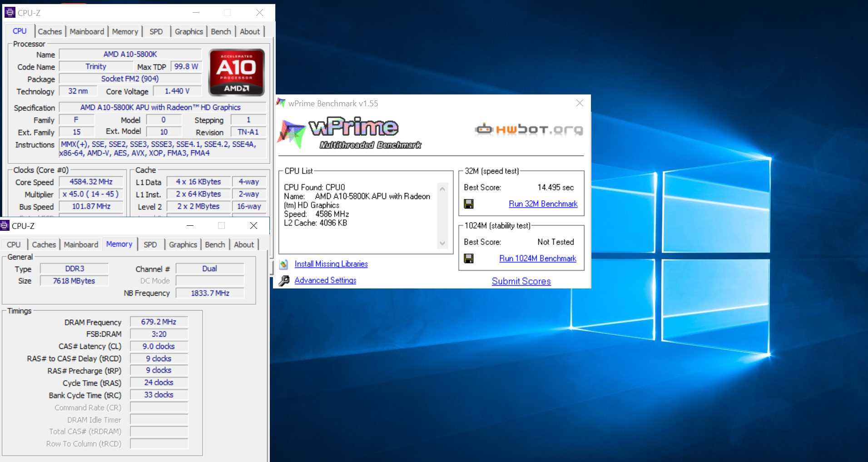Image resolution: width=868 pixels, height=462 pixels.
Task: Close the lower CPU-Z Memory window
Action: 253,225
